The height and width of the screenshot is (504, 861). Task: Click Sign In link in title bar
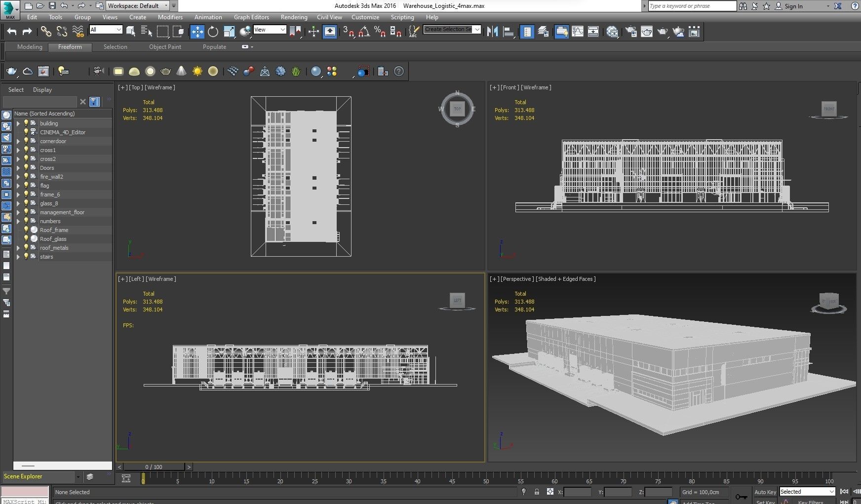point(793,6)
